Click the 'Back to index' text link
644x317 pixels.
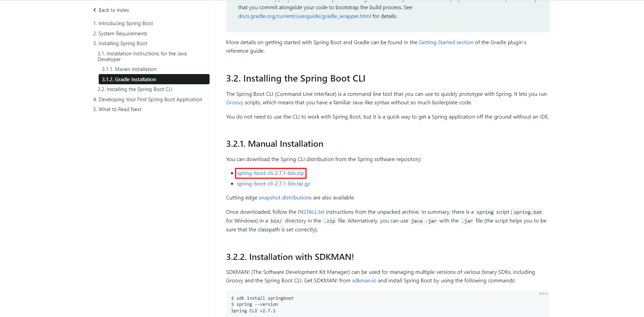(114, 10)
